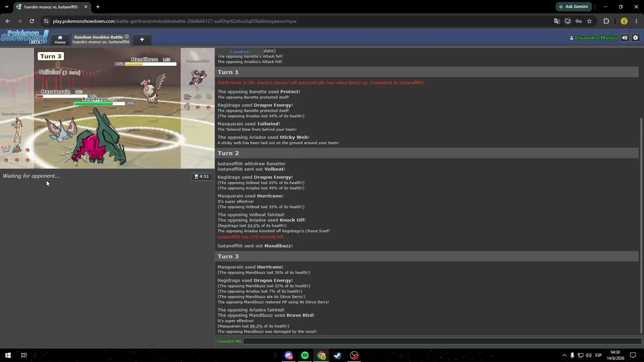Open the tab search dropdown arrow

click(x=7, y=7)
